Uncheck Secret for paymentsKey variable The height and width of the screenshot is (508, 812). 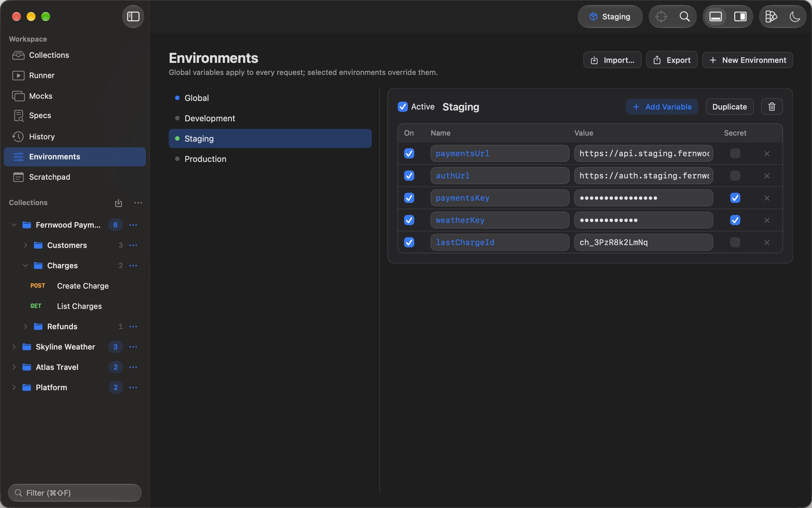pos(735,198)
